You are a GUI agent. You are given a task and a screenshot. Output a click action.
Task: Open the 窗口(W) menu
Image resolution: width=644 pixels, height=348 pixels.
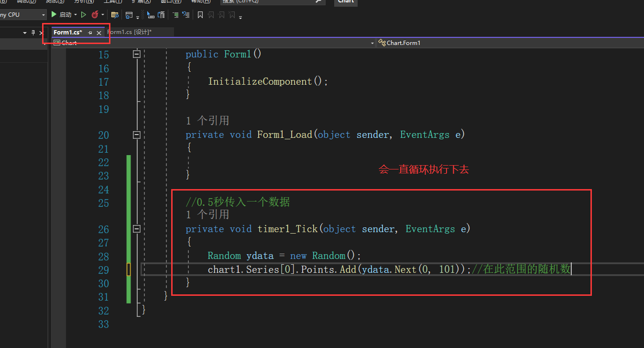point(171,1)
